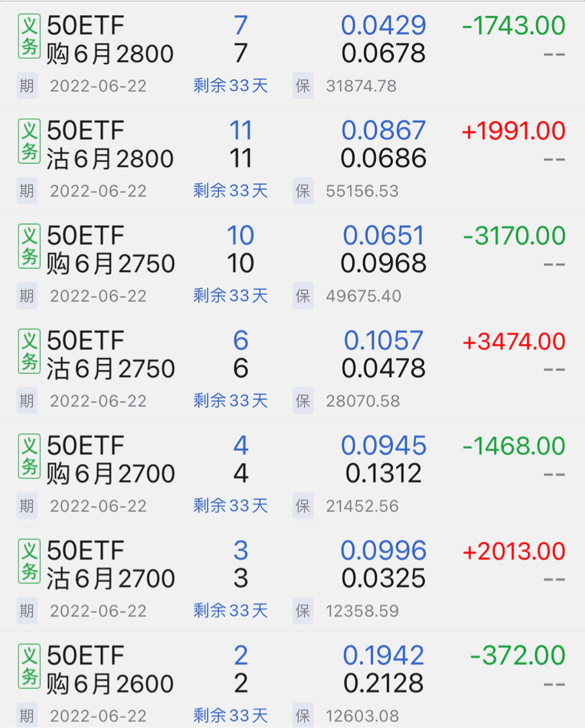Screen dimensions: 585x728
Task: Select the loss value -3170.00
Action: [x=514, y=236]
